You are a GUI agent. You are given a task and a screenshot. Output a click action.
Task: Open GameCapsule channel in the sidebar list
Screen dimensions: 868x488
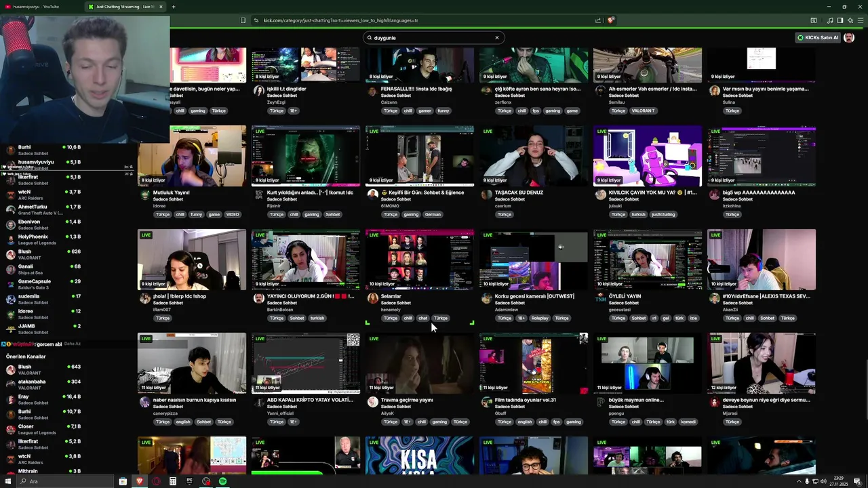[x=44, y=284]
